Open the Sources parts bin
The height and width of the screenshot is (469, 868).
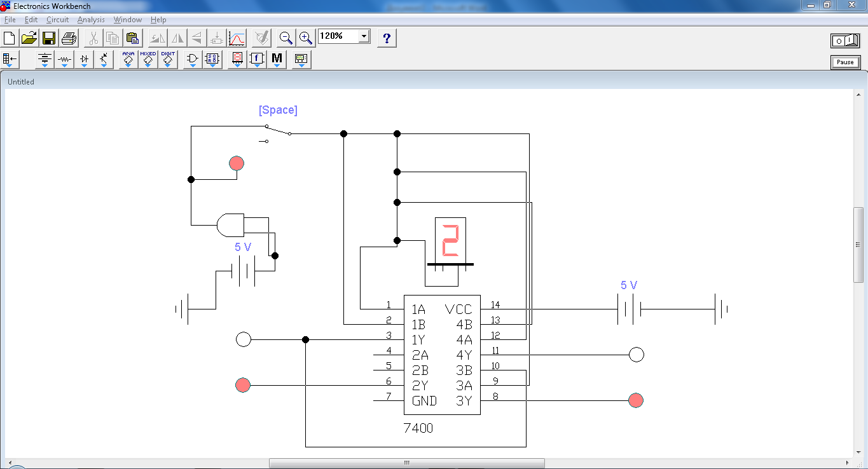(x=45, y=60)
